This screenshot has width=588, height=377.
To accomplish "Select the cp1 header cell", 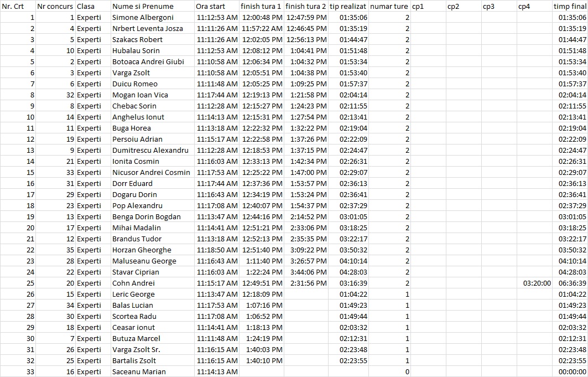I will (418, 6).
